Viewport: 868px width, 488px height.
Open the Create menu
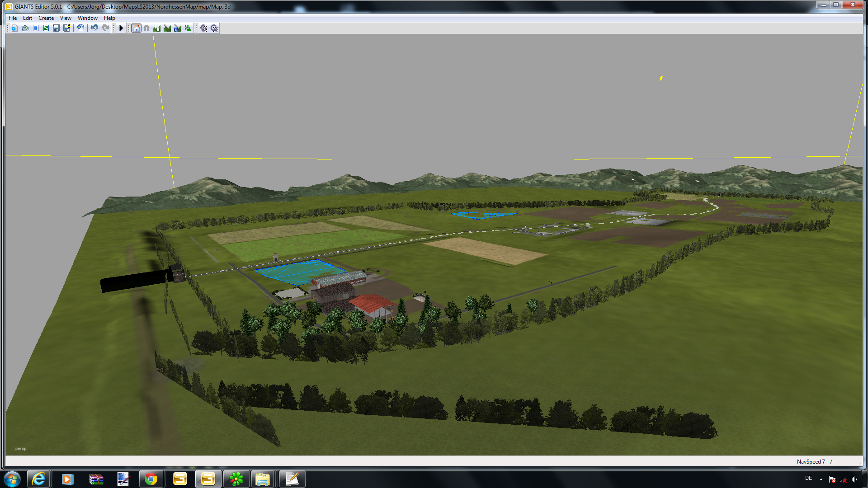click(x=46, y=18)
